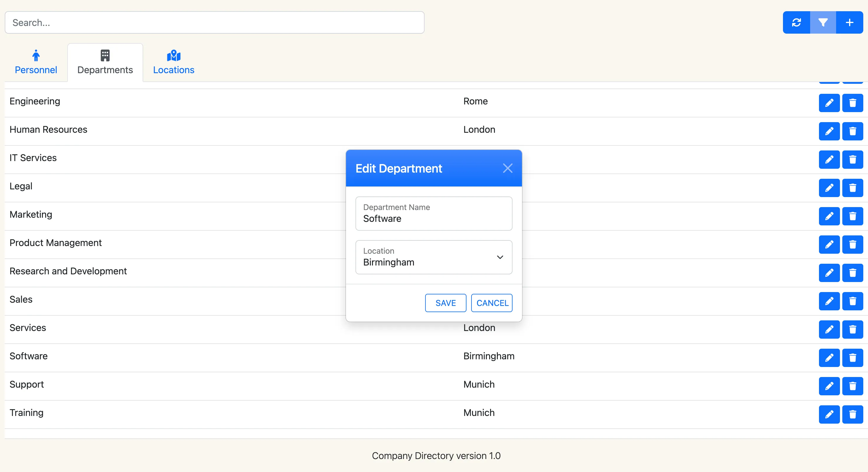Click the Department Name field
This screenshot has height=472, width=868.
click(x=434, y=214)
